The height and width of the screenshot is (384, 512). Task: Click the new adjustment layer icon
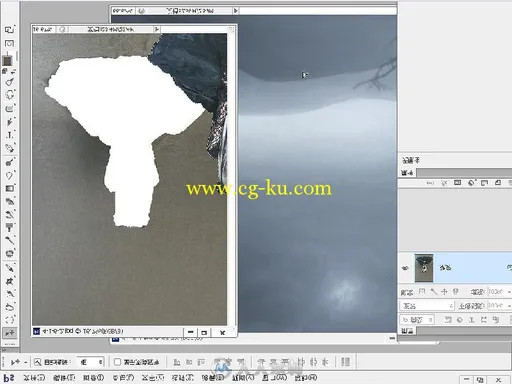471,183
